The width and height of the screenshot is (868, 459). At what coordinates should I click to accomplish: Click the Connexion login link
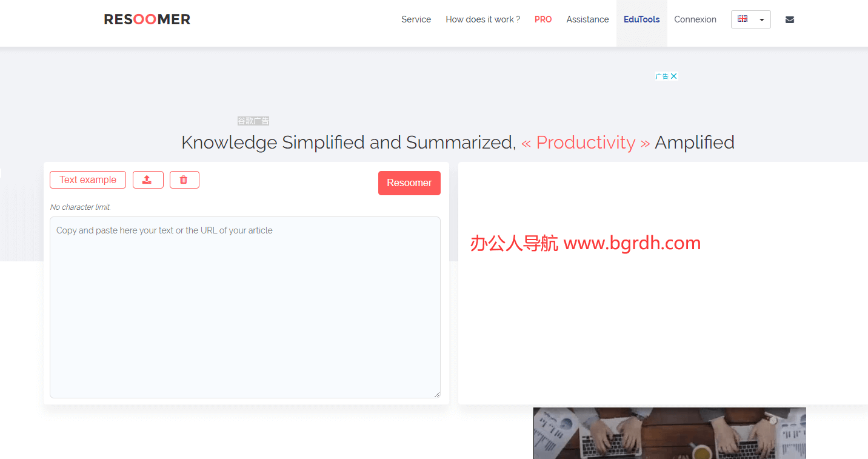(x=695, y=19)
